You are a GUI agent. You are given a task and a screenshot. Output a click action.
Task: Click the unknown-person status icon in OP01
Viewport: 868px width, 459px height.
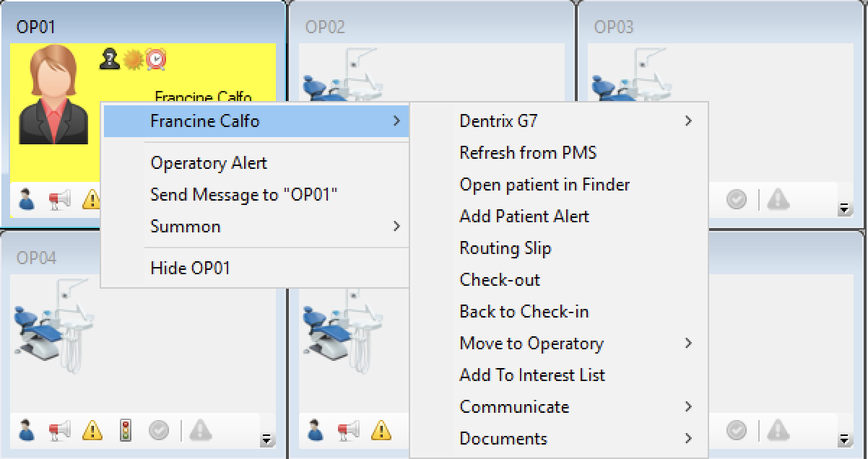coord(109,60)
